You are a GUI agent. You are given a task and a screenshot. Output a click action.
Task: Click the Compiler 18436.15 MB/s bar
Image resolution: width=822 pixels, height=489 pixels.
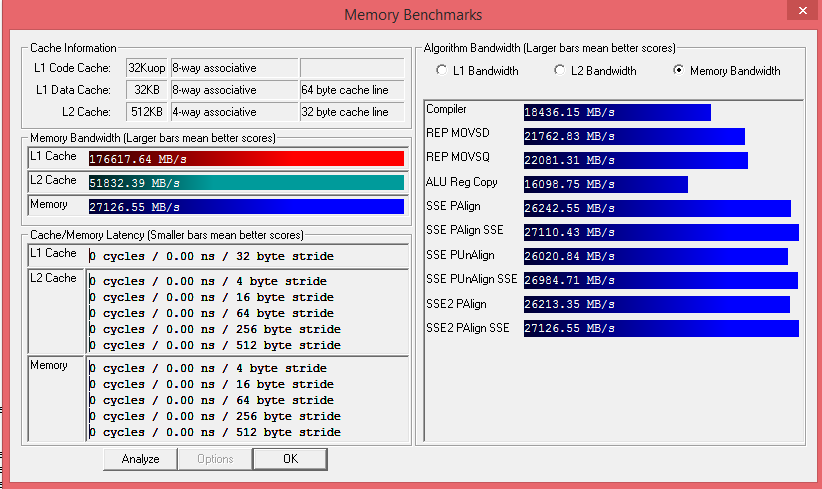click(617, 112)
